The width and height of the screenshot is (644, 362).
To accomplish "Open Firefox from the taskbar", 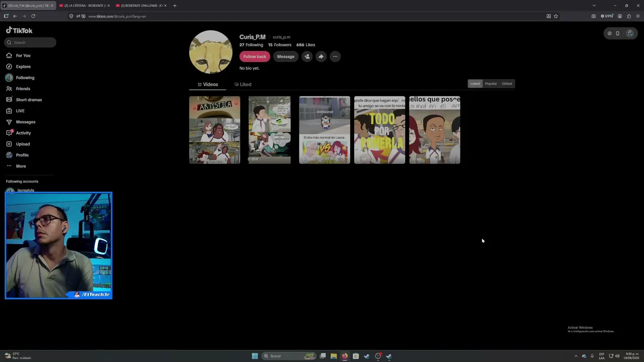I will pyautogui.click(x=345, y=356).
